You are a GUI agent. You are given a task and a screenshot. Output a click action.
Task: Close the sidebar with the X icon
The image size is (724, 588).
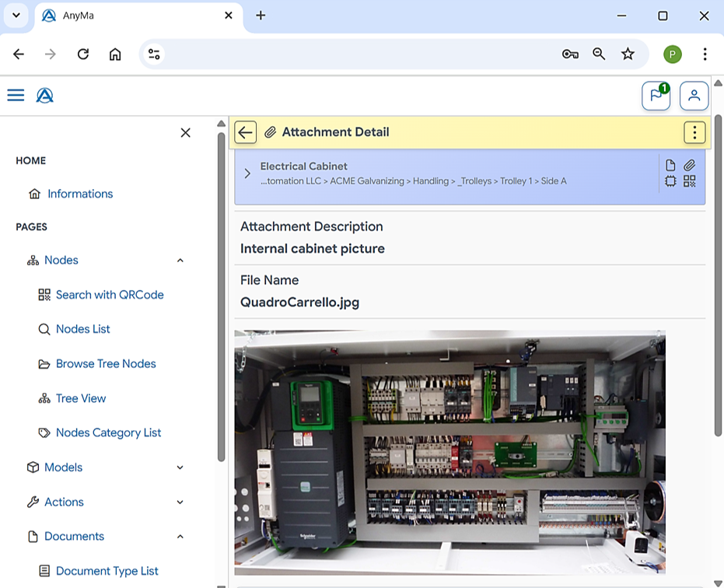click(185, 133)
